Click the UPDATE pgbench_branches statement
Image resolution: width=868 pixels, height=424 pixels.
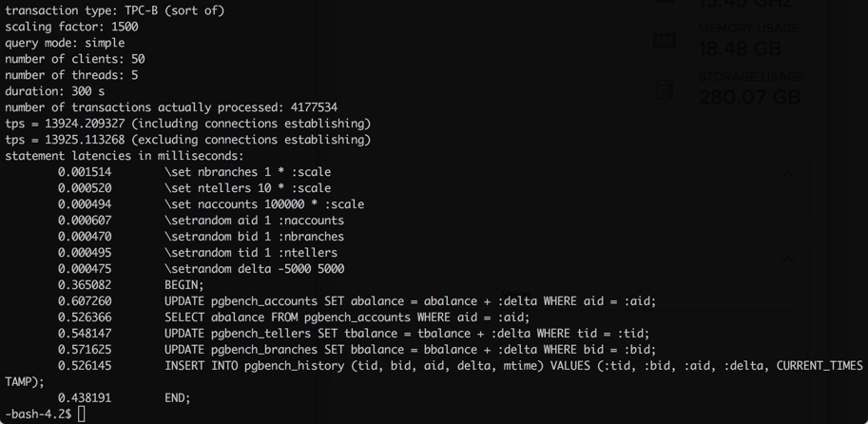[410, 349]
